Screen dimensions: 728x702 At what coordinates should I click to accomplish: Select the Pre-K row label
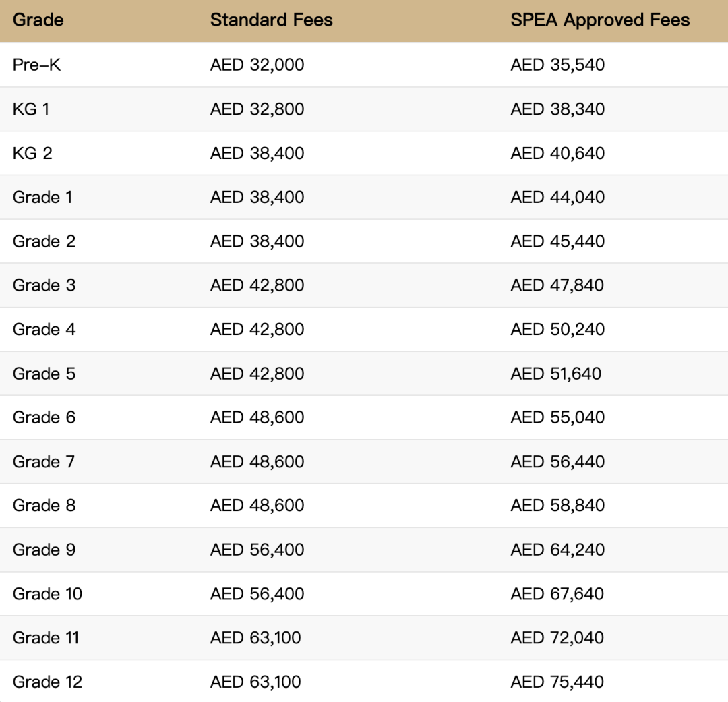pos(36,65)
